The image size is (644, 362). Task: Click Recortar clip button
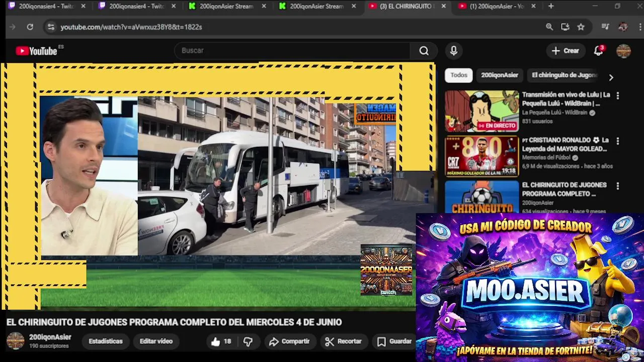tap(344, 341)
